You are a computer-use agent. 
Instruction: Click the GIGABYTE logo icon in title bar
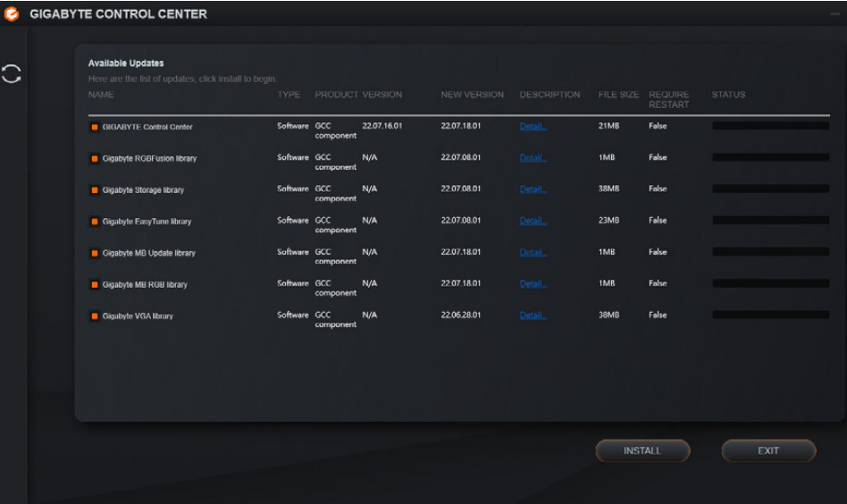coord(12,14)
